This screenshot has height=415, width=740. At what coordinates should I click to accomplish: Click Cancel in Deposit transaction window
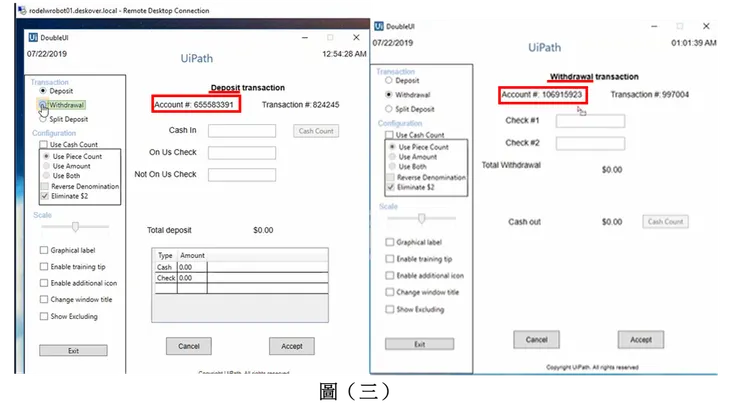(x=189, y=346)
